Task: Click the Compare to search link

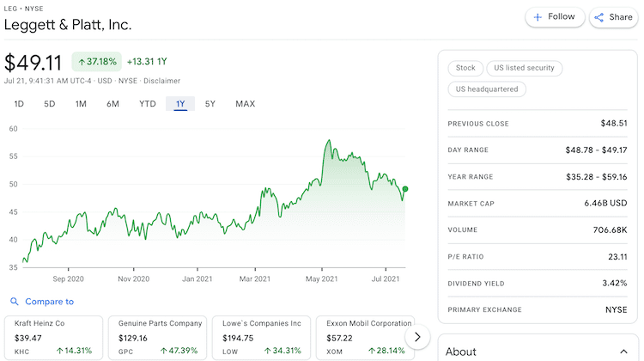Action: click(x=49, y=302)
